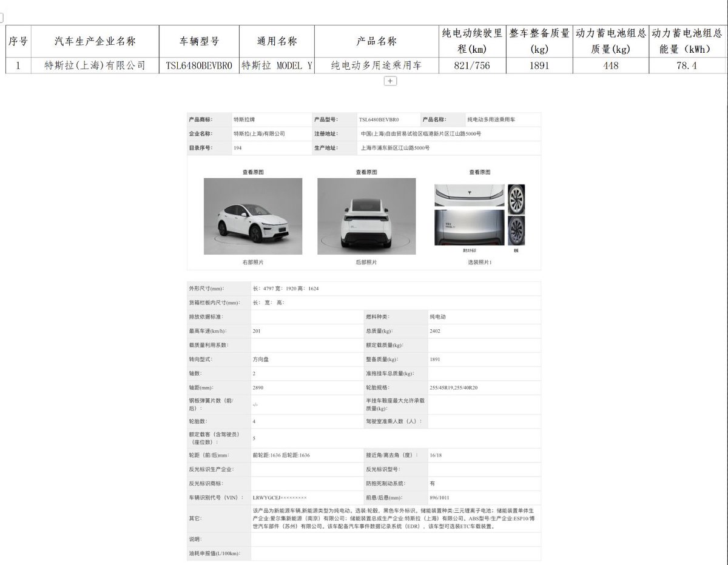Open 查看原图 link above the rear car photo

coord(366,172)
